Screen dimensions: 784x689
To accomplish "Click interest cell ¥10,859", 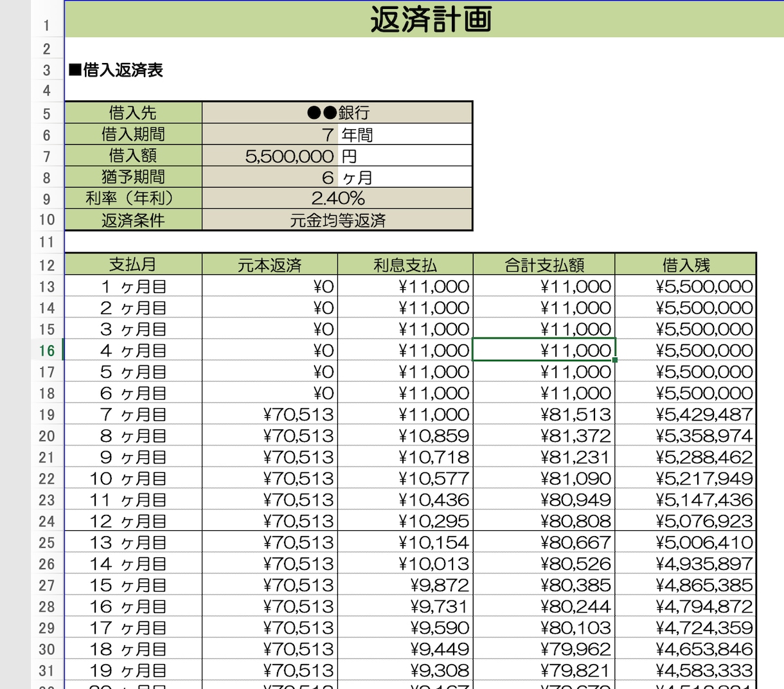I will pos(405,436).
